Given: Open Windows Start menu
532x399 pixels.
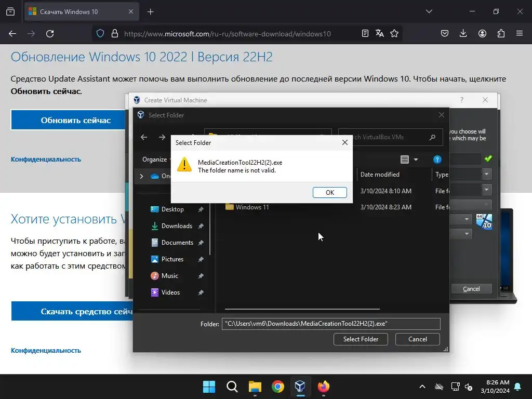Looking at the screenshot, I should click(x=209, y=387).
